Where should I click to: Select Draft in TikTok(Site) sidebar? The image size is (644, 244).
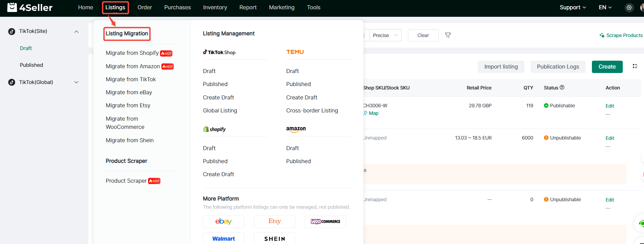tap(26, 48)
